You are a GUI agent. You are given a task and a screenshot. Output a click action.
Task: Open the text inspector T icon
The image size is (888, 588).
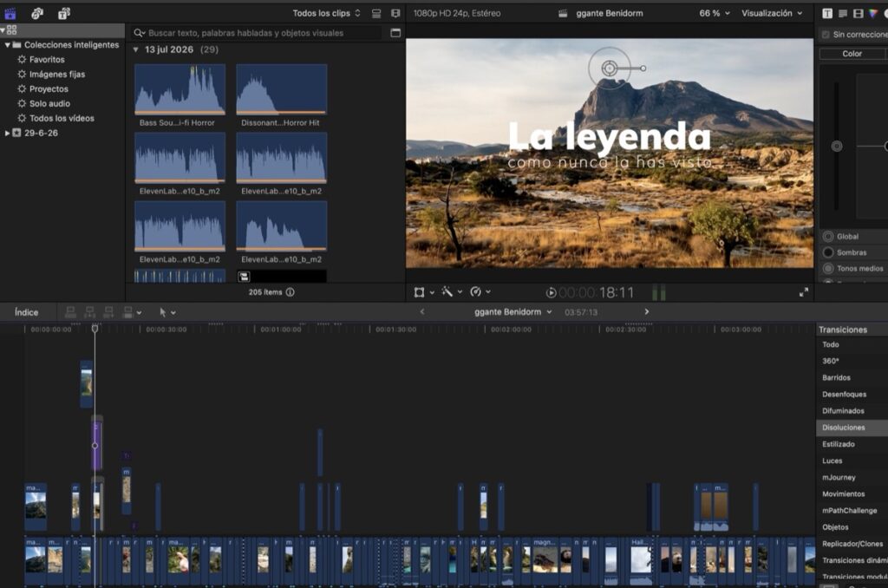point(827,13)
